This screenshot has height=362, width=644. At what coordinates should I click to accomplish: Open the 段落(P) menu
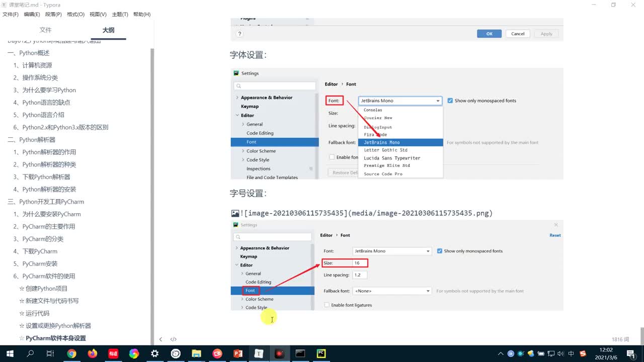coord(54,14)
